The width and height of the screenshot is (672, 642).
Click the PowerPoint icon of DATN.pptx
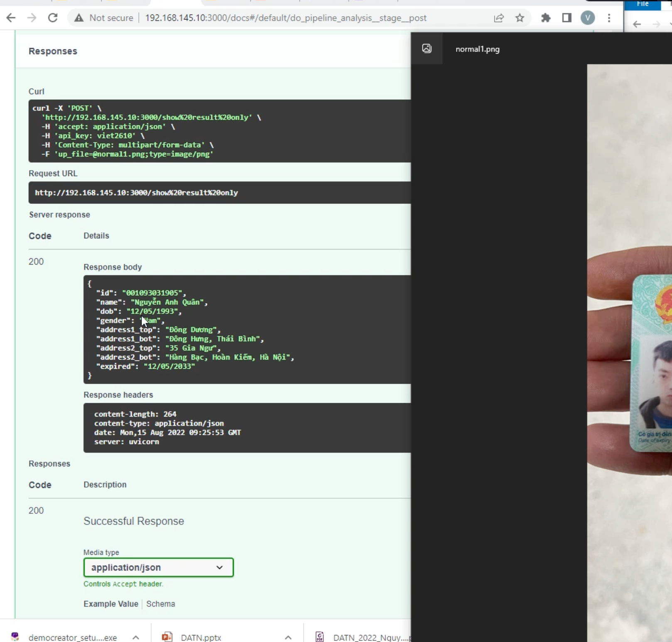point(167,637)
